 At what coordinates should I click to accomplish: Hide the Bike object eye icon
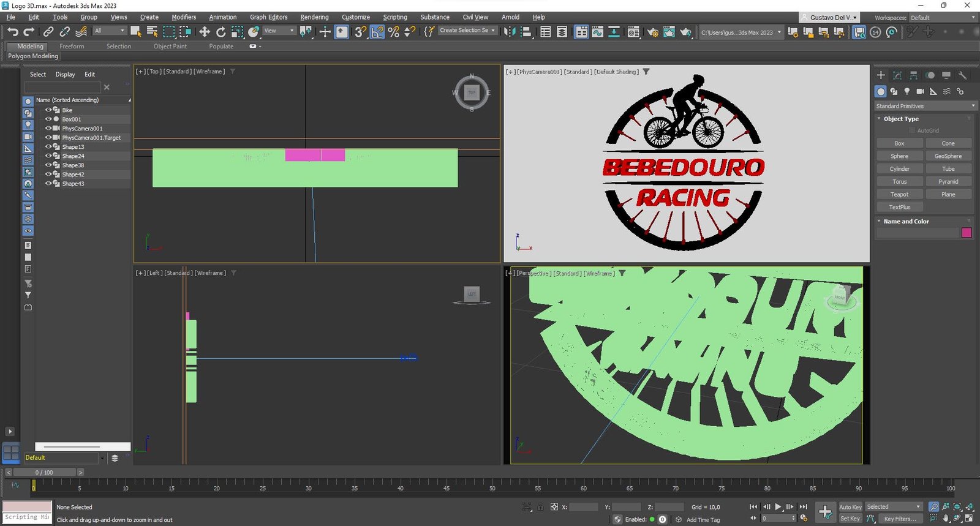[48, 110]
